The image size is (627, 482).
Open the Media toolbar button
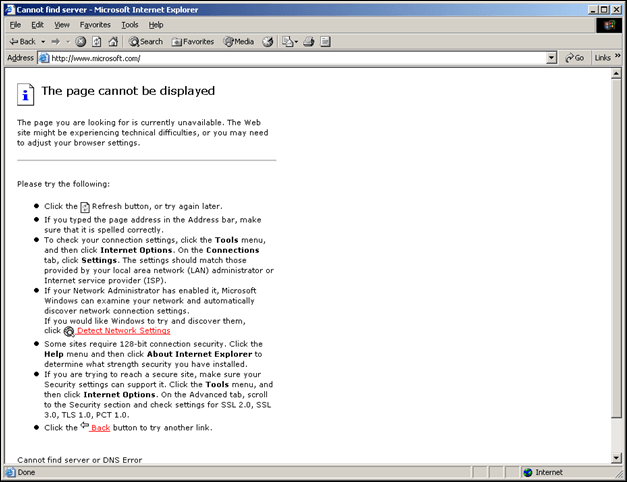pyautogui.click(x=239, y=42)
